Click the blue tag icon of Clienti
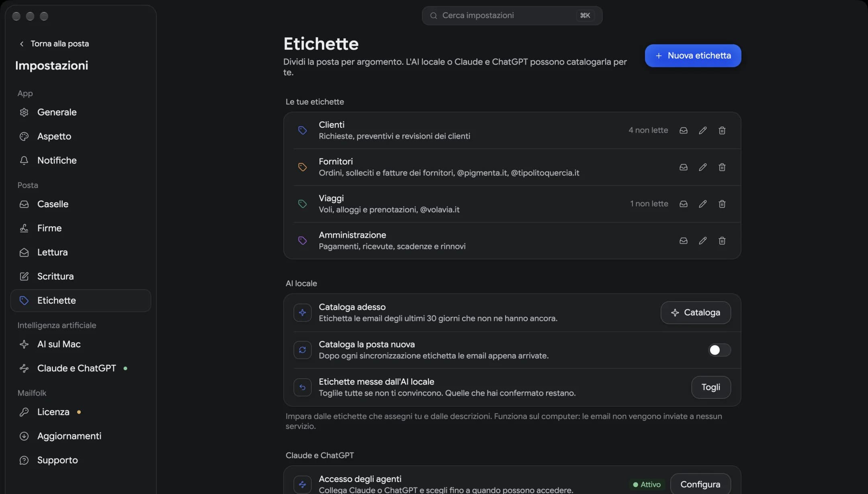The width and height of the screenshot is (868, 494). [302, 131]
